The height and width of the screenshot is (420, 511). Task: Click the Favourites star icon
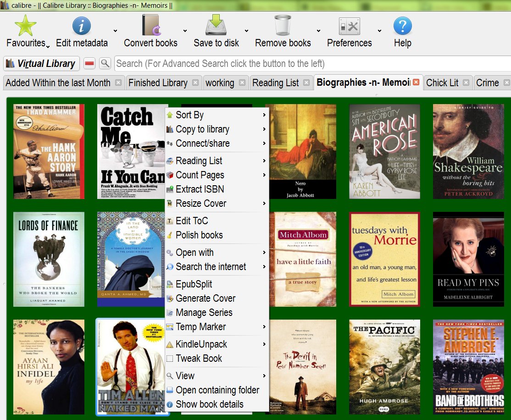pos(25,26)
